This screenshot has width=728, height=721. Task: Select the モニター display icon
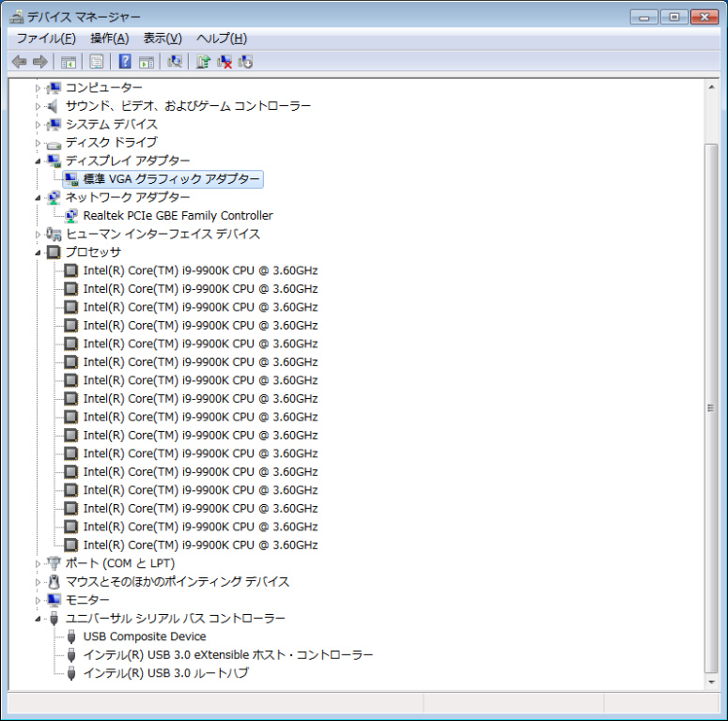pos(54,600)
